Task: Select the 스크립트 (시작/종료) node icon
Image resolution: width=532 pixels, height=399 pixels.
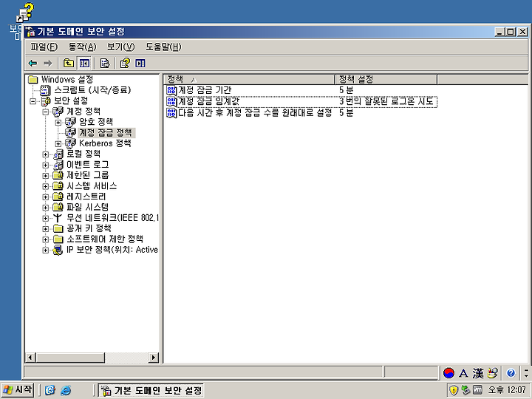Action: click(x=45, y=90)
